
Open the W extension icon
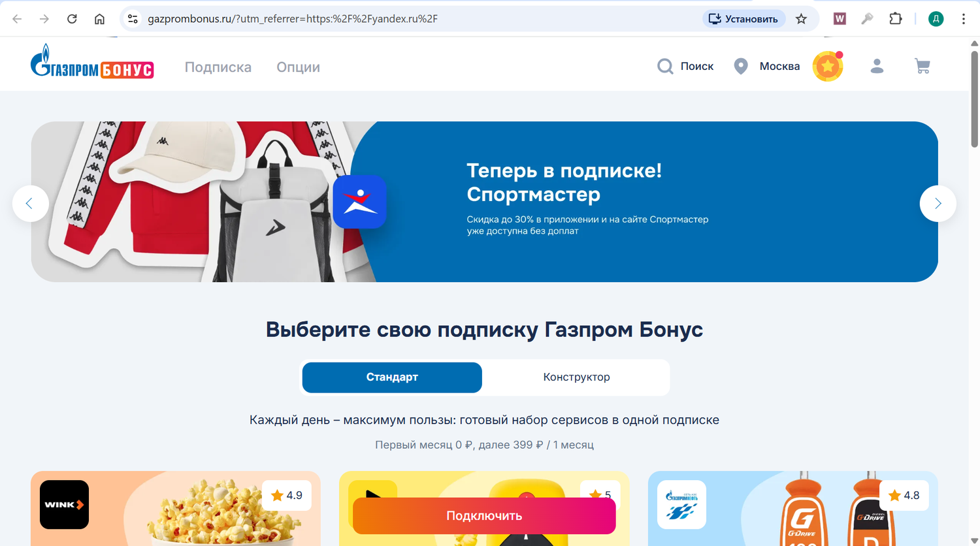click(x=840, y=19)
